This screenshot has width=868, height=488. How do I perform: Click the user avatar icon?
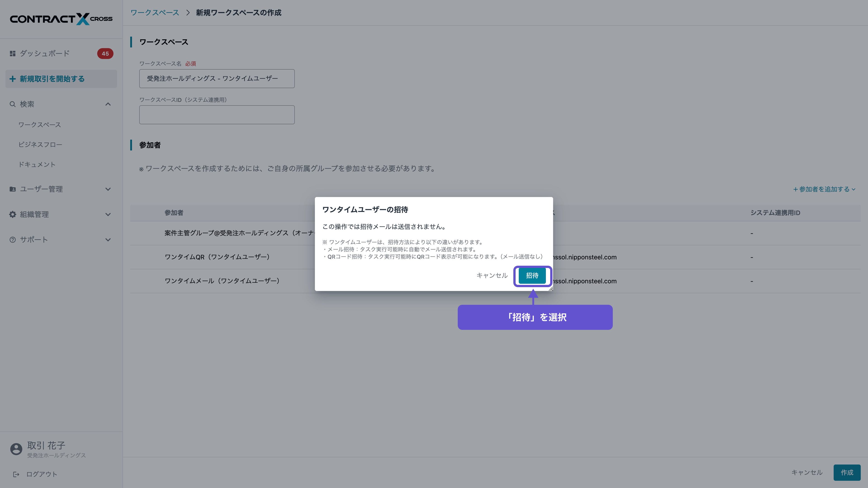(16, 449)
